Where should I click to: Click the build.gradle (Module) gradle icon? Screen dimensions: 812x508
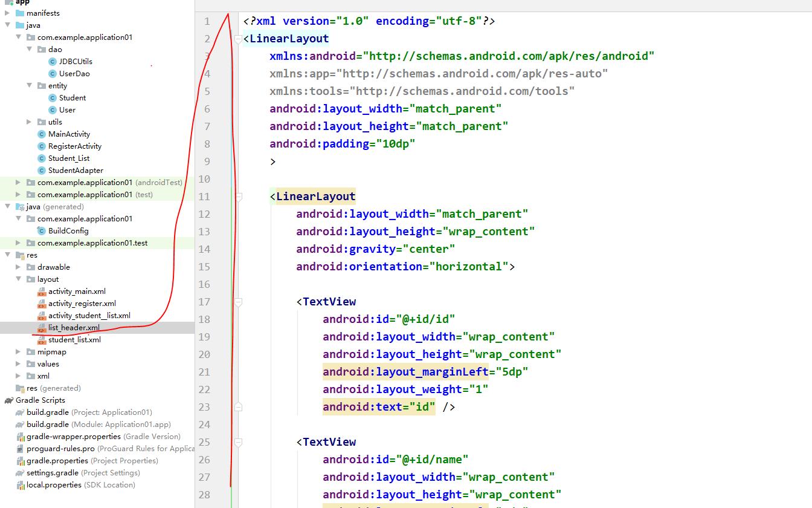[21, 424]
